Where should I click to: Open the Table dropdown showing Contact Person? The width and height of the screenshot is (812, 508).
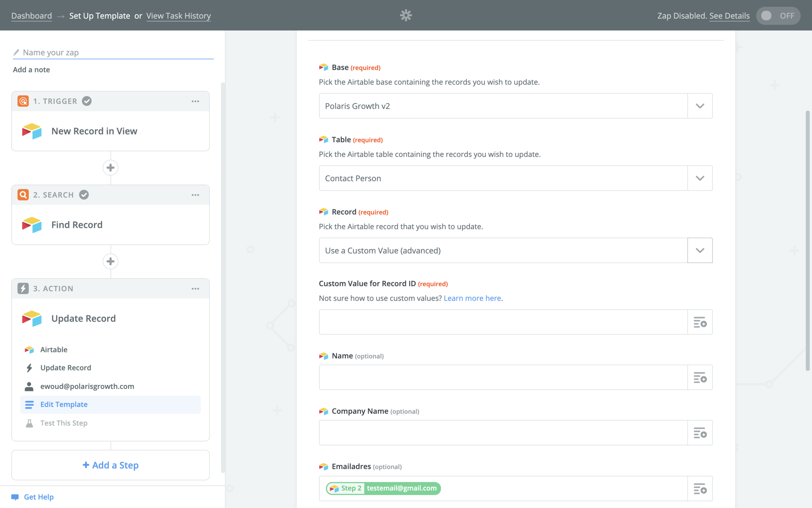503,178
